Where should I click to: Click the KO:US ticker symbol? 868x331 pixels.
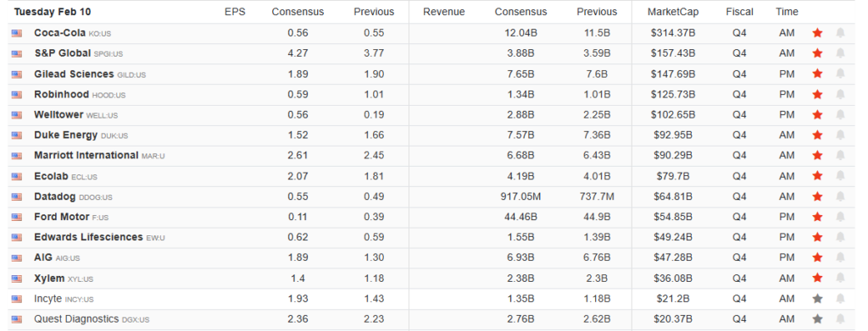click(x=100, y=34)
